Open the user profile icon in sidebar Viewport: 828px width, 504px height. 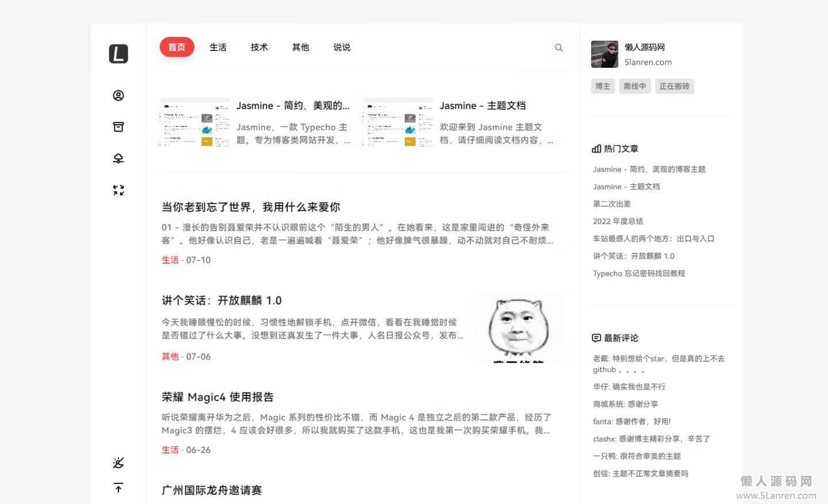118,95
